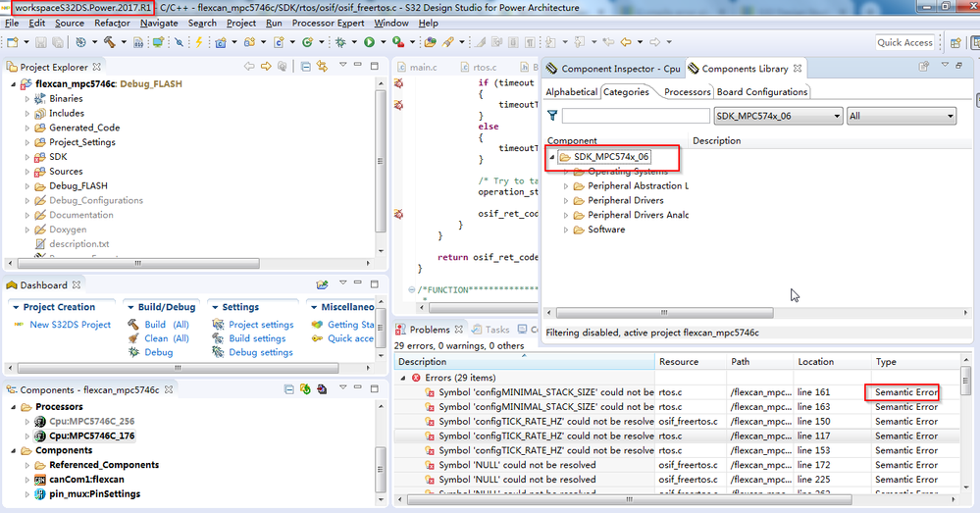The image size is (980, 513).
Task: Select Cpu:MPC5746C_176 in Components panel
Action: click(91, 436)
